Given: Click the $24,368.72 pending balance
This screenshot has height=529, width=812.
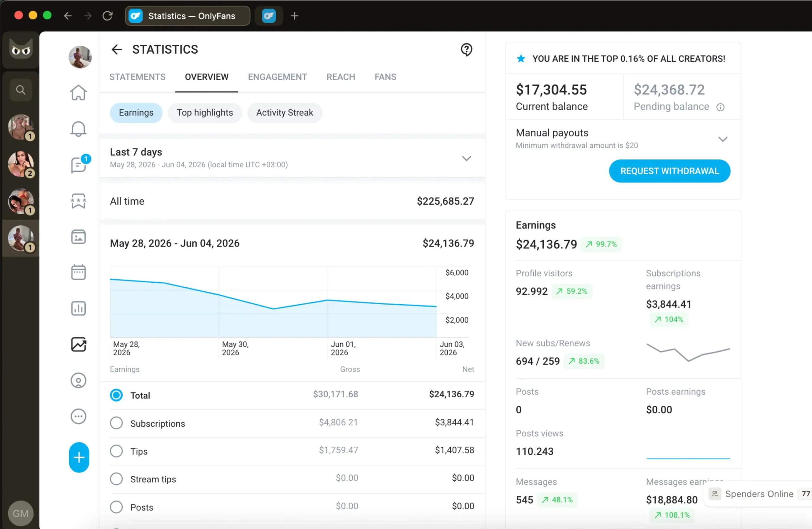Looking at the screenshot, I should coord(669,90).
